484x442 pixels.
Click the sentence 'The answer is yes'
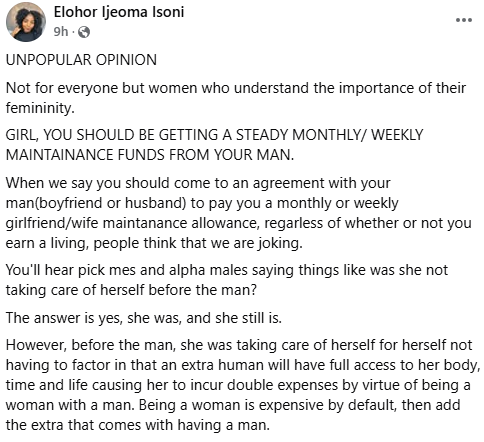click(x=144, y=318)
